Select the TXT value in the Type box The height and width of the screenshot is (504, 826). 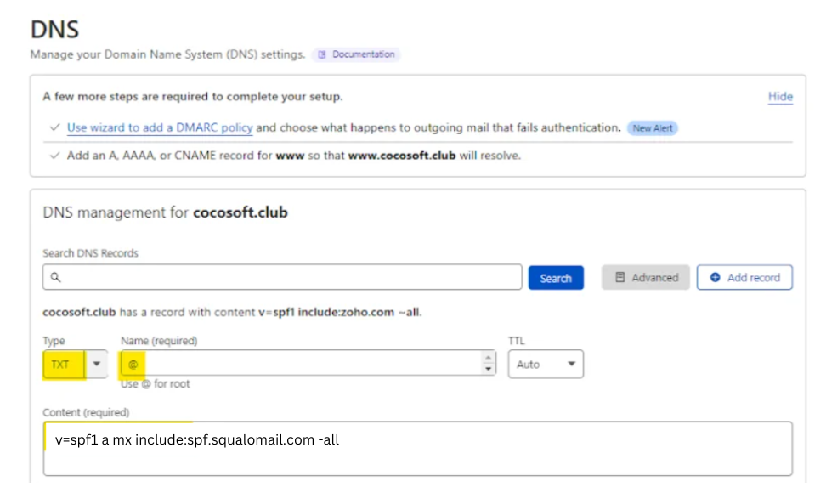click(61, 364)
